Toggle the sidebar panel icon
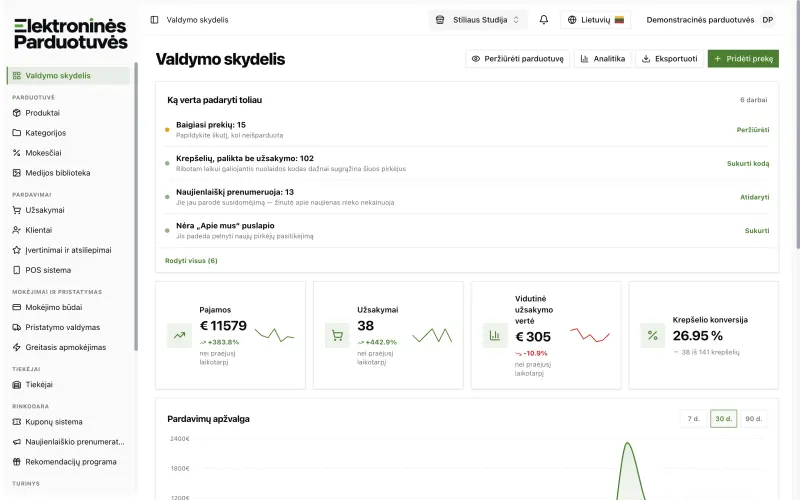 [x=154, y=20]
